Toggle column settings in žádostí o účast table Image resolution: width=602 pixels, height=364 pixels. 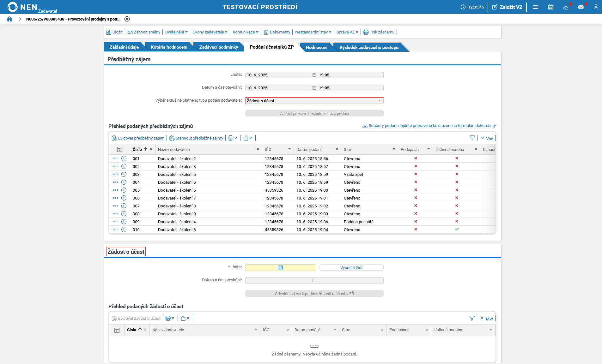coord(117,330)
